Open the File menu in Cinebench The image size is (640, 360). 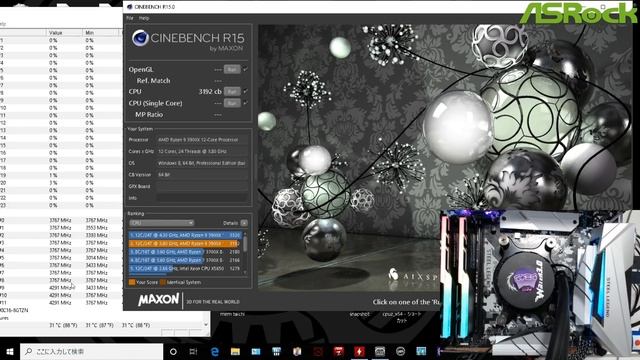[x=130, y=18]
